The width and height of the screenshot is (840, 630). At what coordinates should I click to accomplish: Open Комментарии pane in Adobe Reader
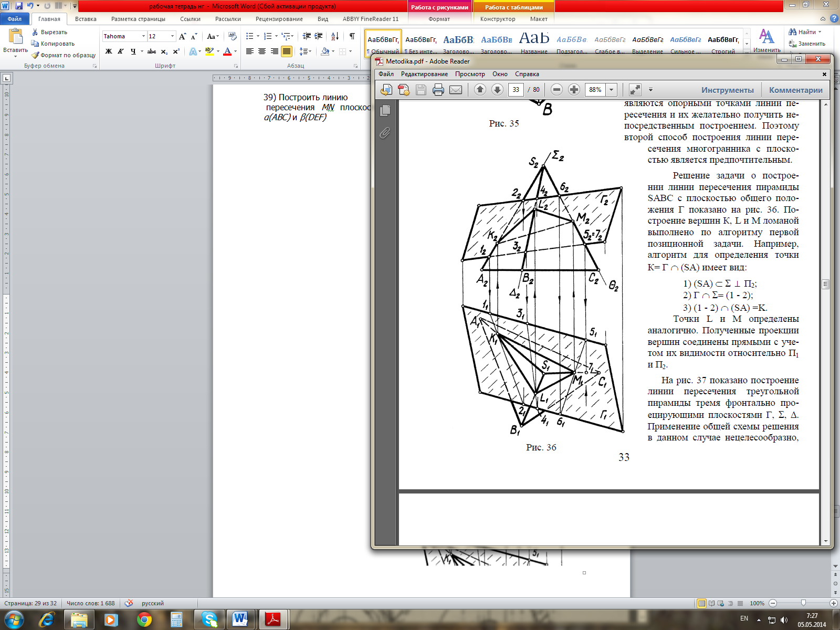point(795,90)
